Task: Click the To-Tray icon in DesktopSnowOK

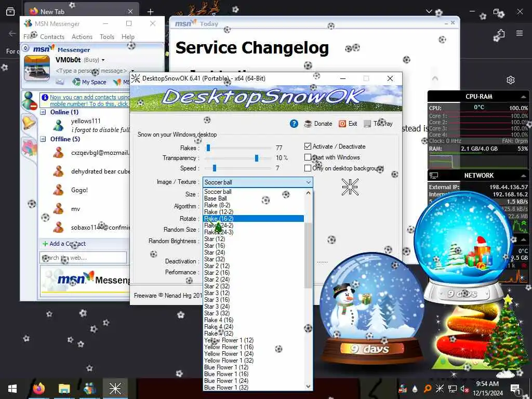Action: tap(367, 124)
